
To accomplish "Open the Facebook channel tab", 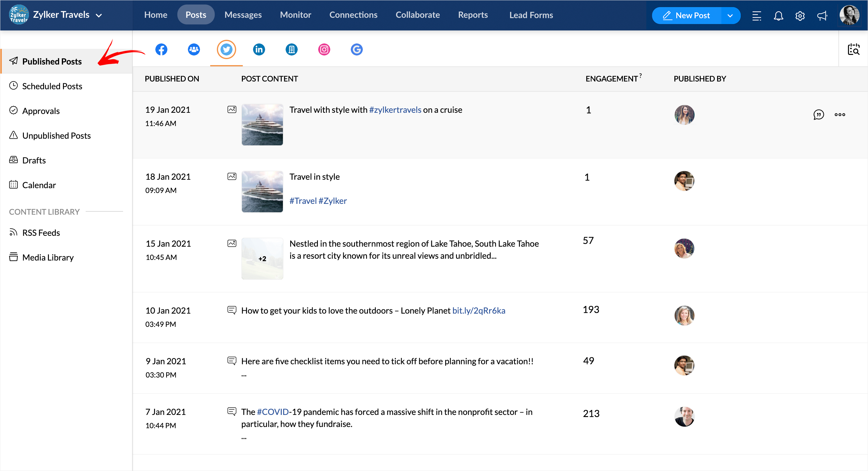I will tap(161, 49).
